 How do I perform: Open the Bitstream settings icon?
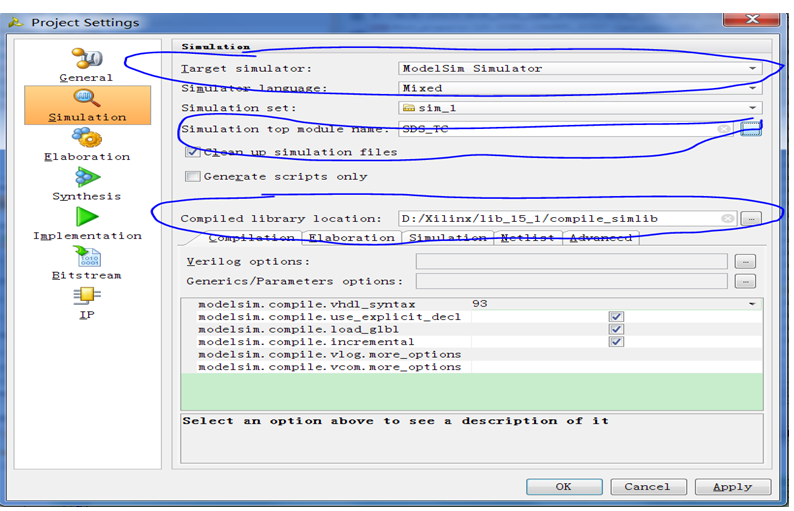[87, 256]
